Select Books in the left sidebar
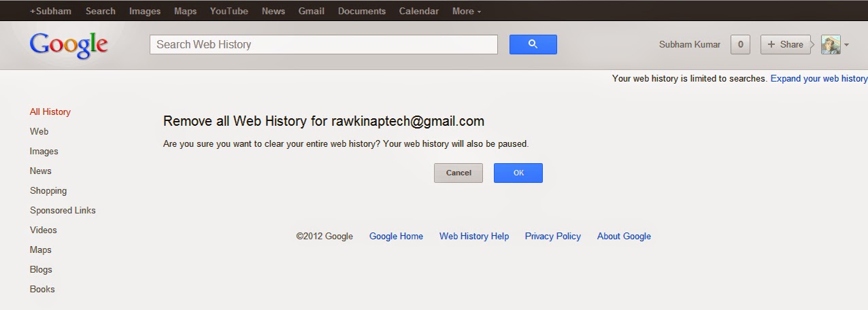This screenshot has width=868, height=310. (x=42, y=289)
